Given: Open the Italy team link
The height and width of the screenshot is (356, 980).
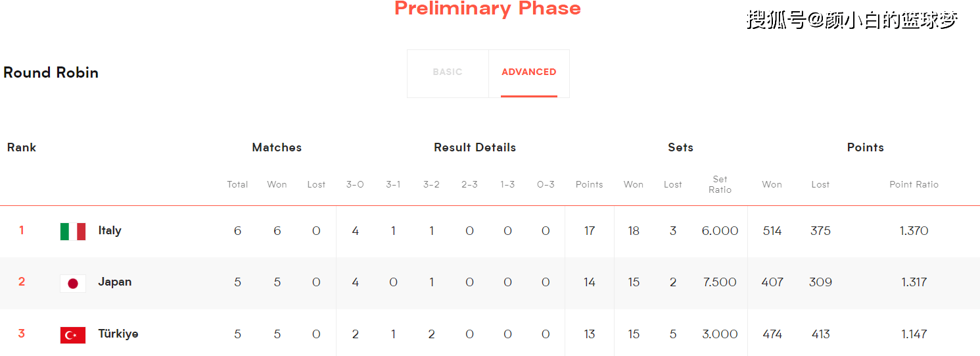Looking at the screenshot, I should click(110, 230).
